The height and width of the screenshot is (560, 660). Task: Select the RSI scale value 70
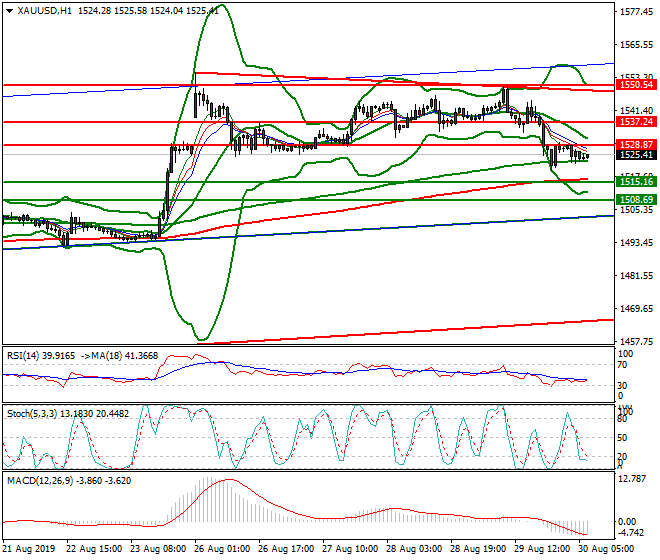coord(622,365)
